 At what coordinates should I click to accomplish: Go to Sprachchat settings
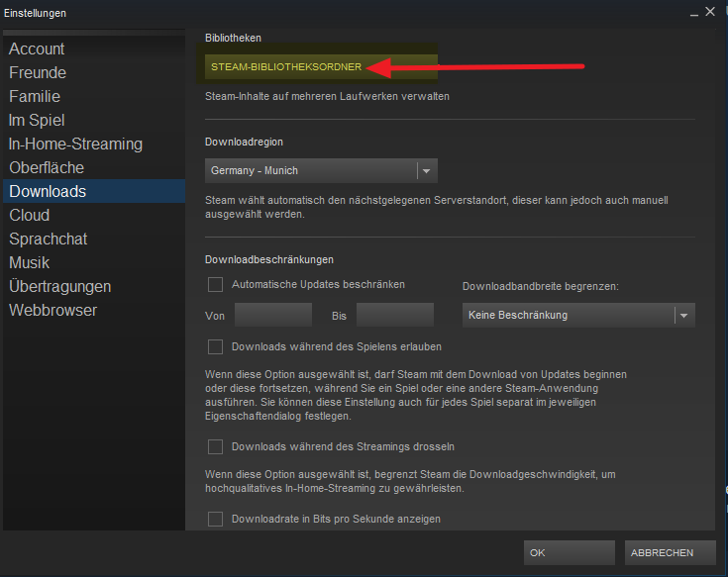coord(94,239)
